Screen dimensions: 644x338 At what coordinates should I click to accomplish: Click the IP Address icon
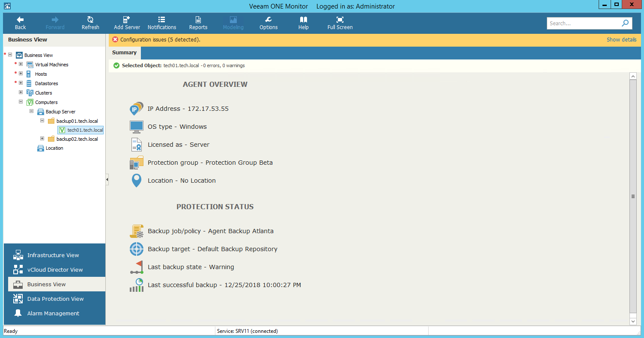click(137, 109)
